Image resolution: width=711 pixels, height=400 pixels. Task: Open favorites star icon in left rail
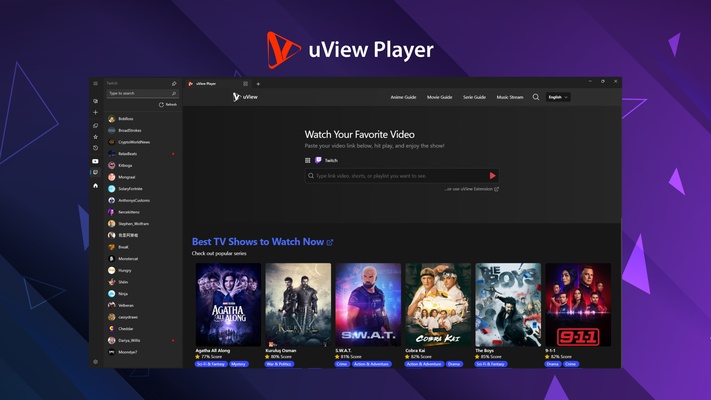95,137
